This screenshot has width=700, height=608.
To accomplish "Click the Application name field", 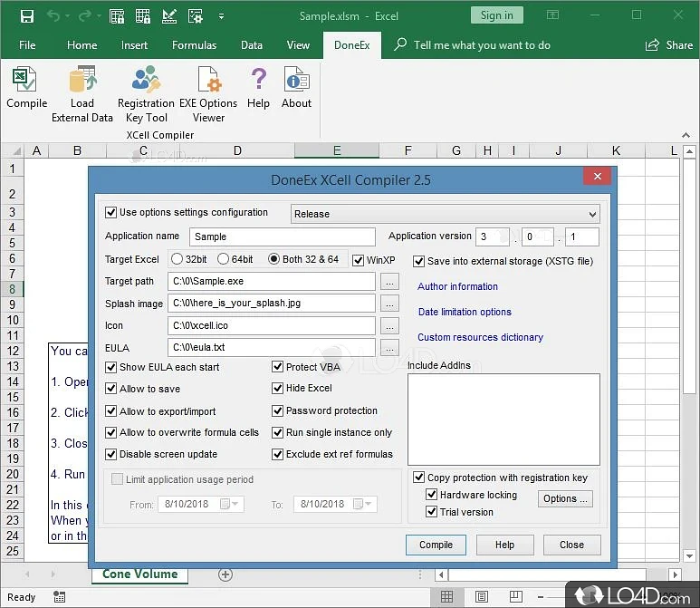I will (283, 236).
